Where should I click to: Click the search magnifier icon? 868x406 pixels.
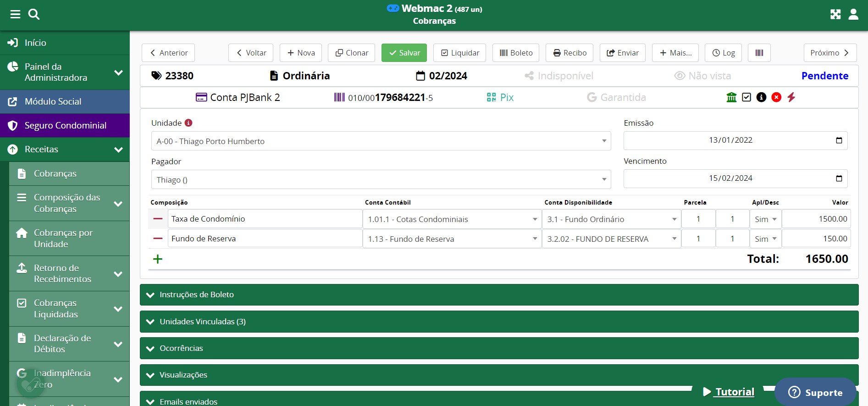(34, 14)
